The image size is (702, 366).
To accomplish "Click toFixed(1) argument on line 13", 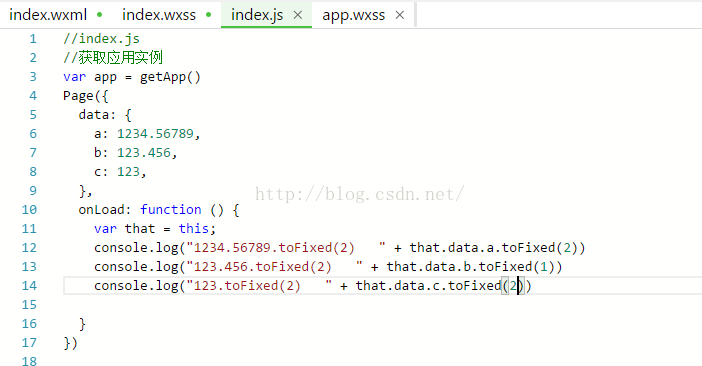I will click(x=544, y=267).
